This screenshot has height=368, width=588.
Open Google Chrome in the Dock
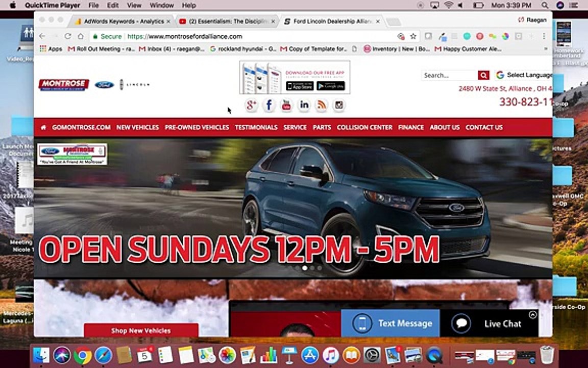(x=83, y=355)
